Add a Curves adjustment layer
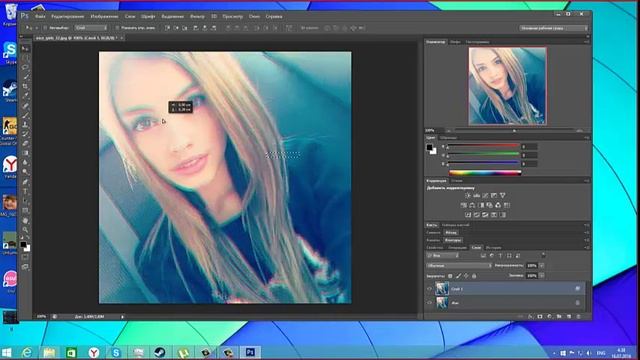The image size is (640, 360). (485, 196)
